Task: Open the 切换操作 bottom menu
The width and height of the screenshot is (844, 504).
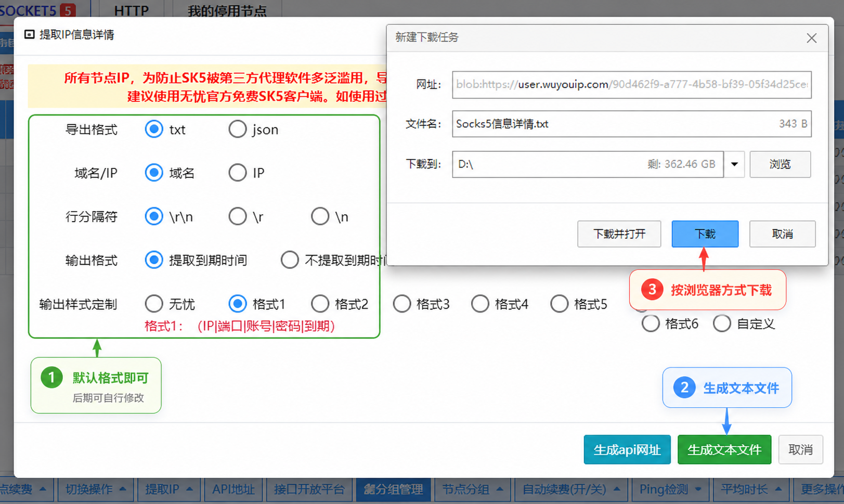Action: [x=95, y=489]
